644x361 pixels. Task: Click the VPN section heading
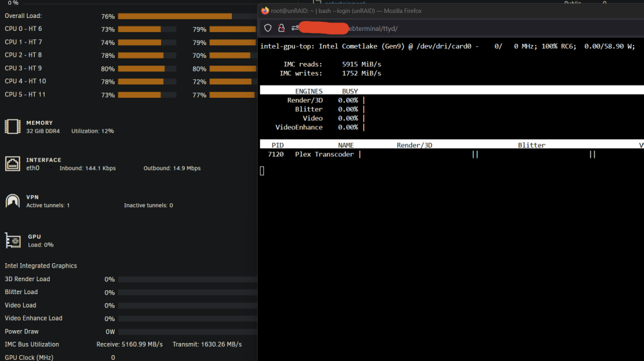[32, 198]
